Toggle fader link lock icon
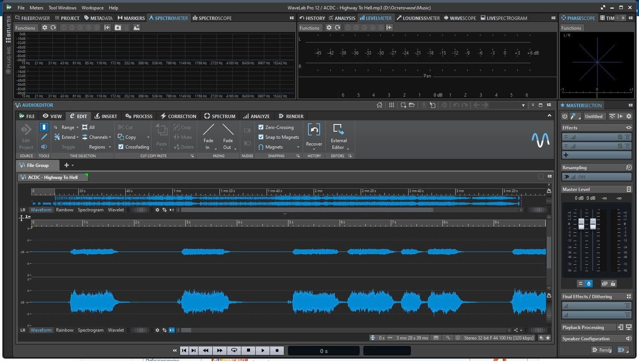This screenshot has height=364, width=639. [613, 284]
